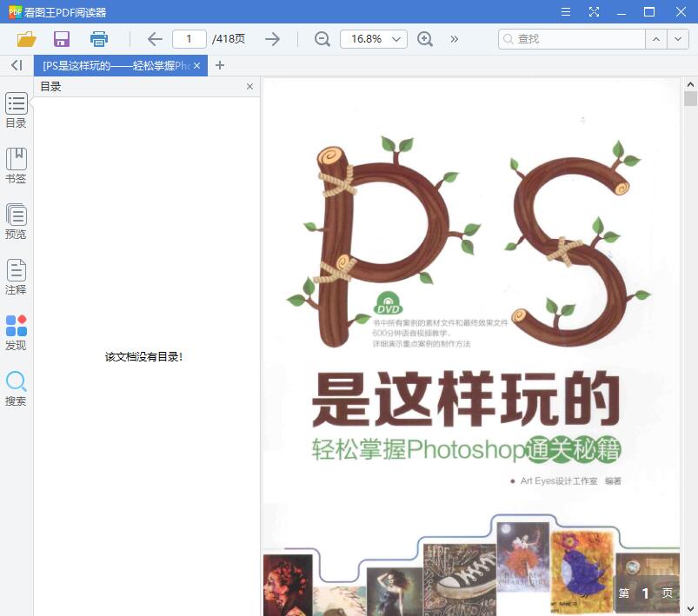Image resolution: width=698 pixels, height=616 pixels.
Task: Maximize the PDF reader window
Action: (x=649, y=11)
